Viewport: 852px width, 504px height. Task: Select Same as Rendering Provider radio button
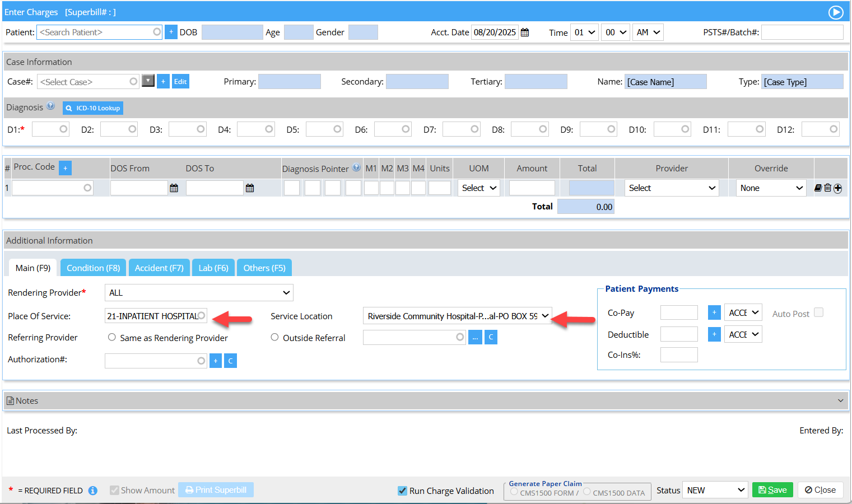(112, 337)
